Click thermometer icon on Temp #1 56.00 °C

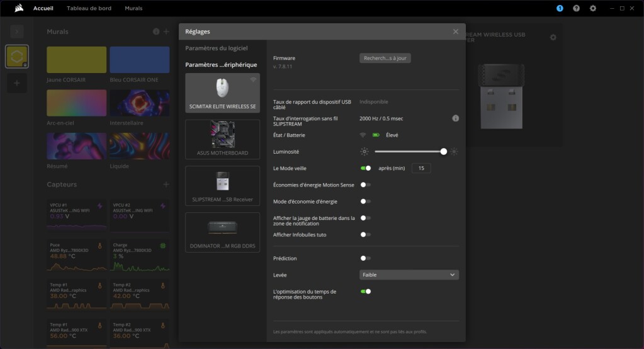coord(100,326)
